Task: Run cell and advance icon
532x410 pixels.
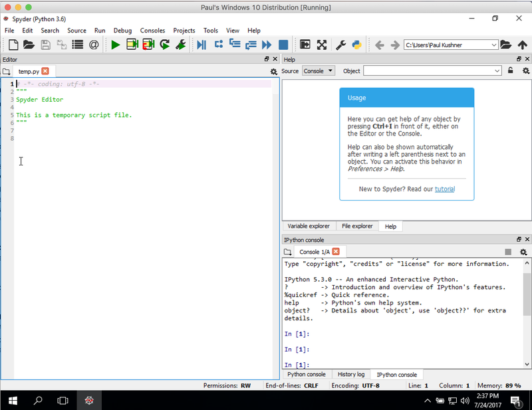Action: pyautogui.click(x=148, y=45)
